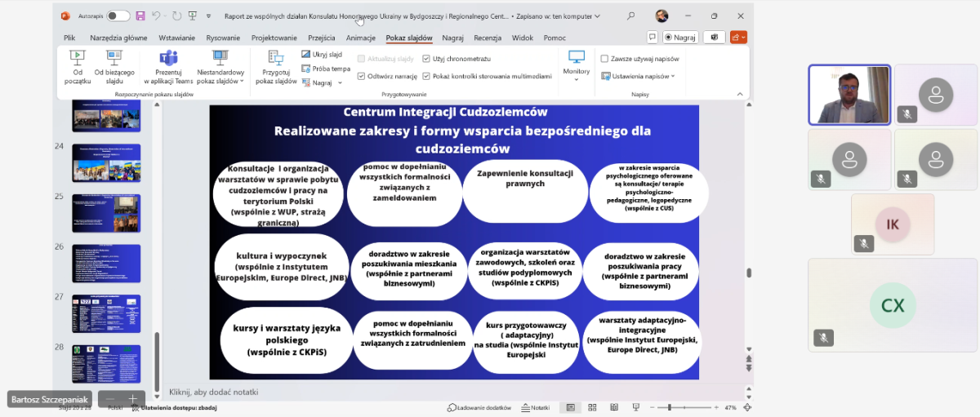Toggle the Autozapis switch
Viewport: 980px width, 417px height.
(x=118, y=16)
